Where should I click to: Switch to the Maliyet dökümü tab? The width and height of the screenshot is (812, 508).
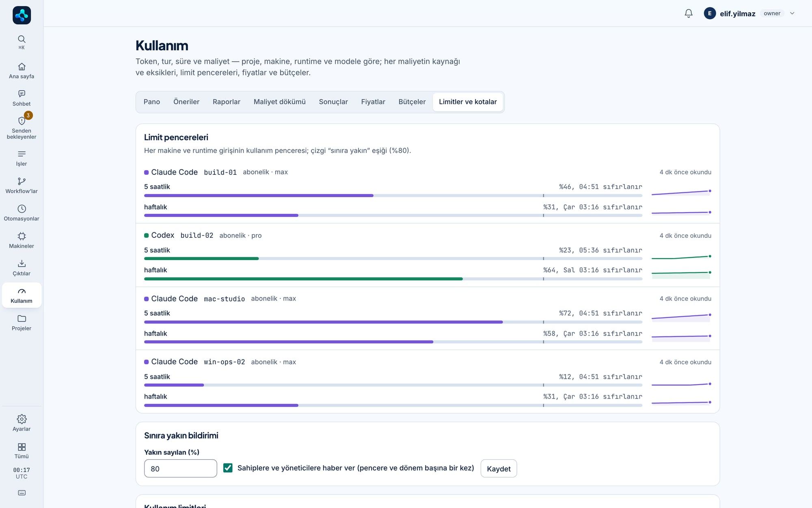tap(280, 102)
